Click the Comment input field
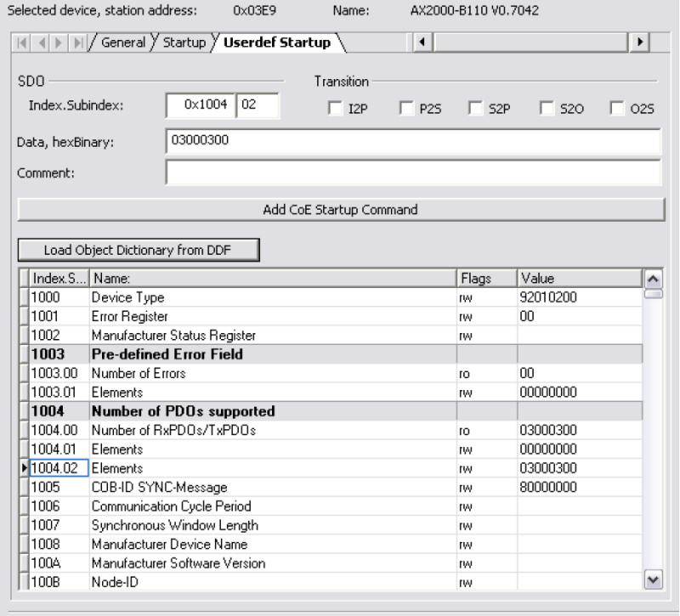 [413, 172]
